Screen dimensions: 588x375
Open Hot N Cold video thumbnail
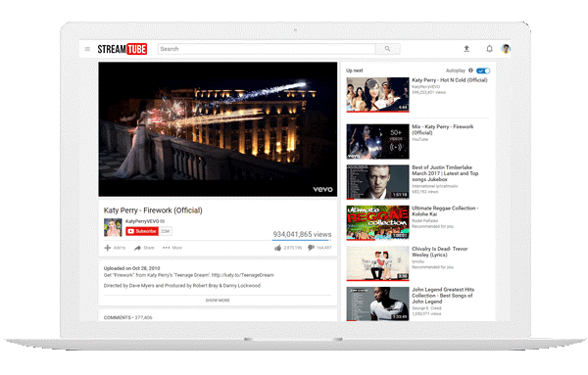point(377,95)
